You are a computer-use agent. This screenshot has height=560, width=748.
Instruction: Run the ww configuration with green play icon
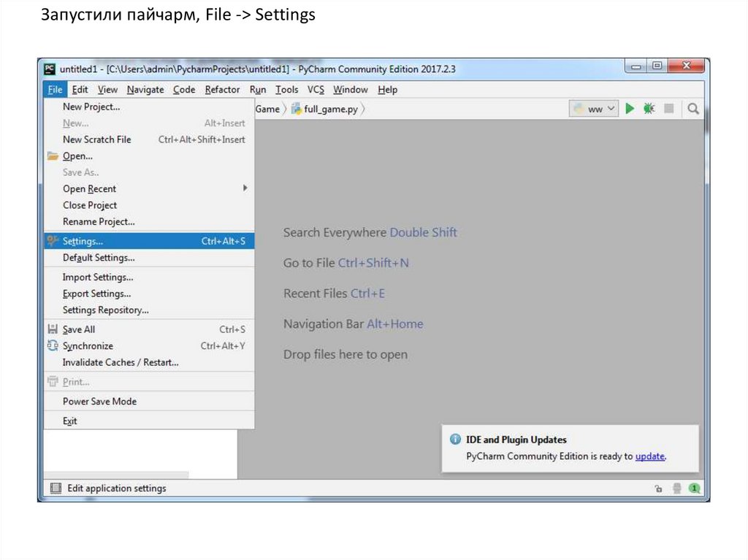[630, 109]
